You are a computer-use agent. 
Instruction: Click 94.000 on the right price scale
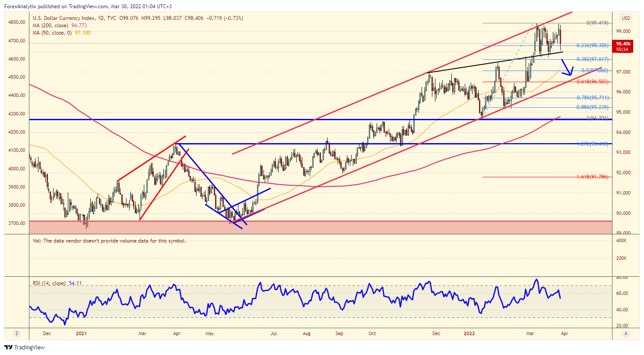coord(623,132)
